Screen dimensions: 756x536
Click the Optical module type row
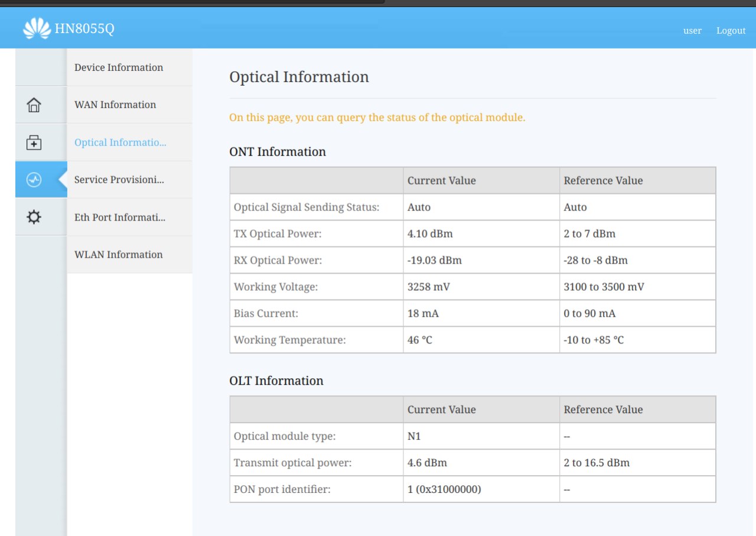click(472, 436)
